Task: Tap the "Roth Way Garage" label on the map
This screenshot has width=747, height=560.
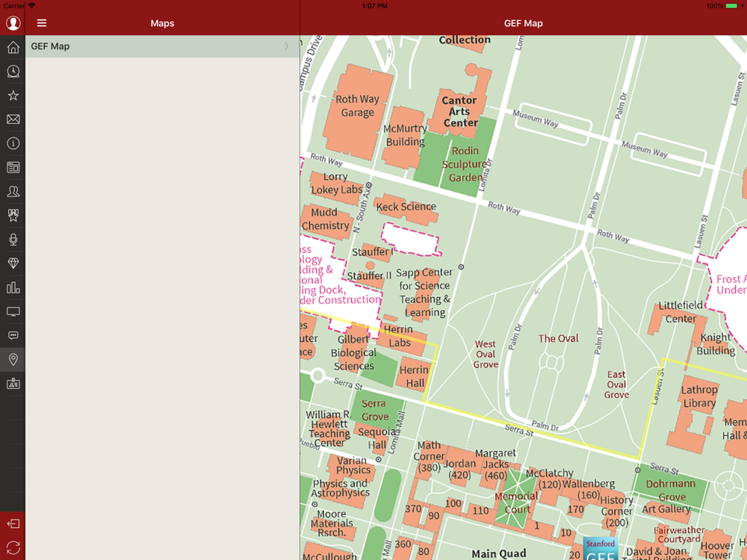Action: pos(357,106)
